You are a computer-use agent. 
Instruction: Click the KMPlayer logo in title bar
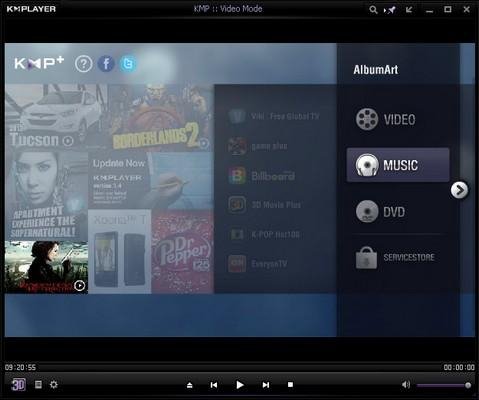31,9
